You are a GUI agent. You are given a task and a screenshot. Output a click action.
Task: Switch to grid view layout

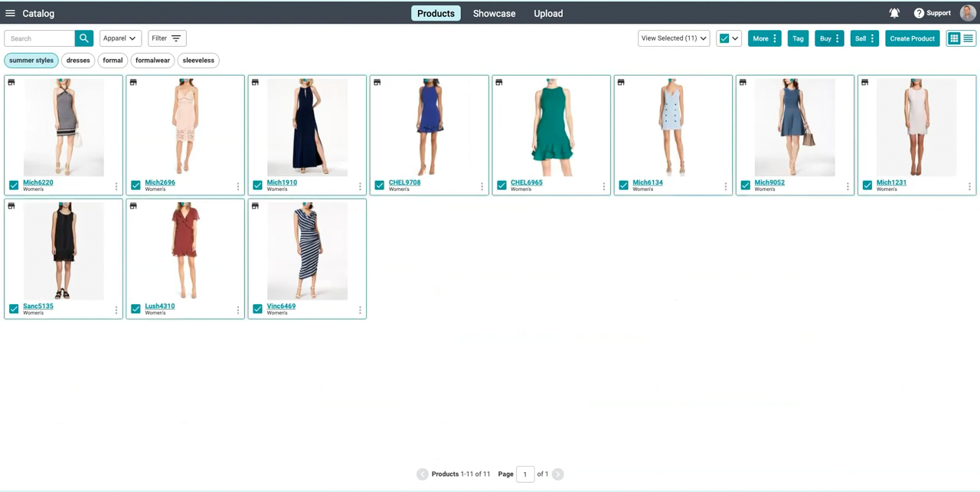[954, 38]
